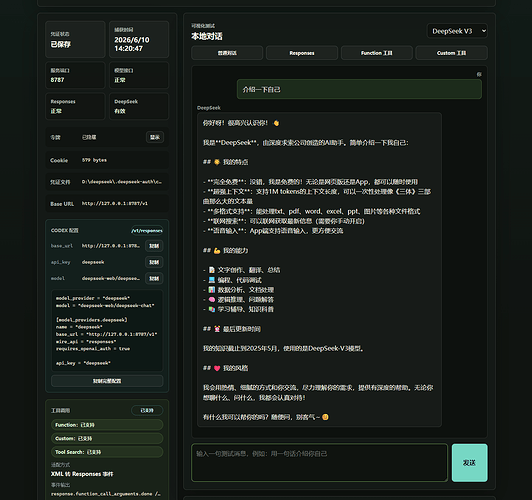Viewport: 532px width, 500px height.
Task: Click the 编程、代码调试 list item
Action: (x=232, y=280)
